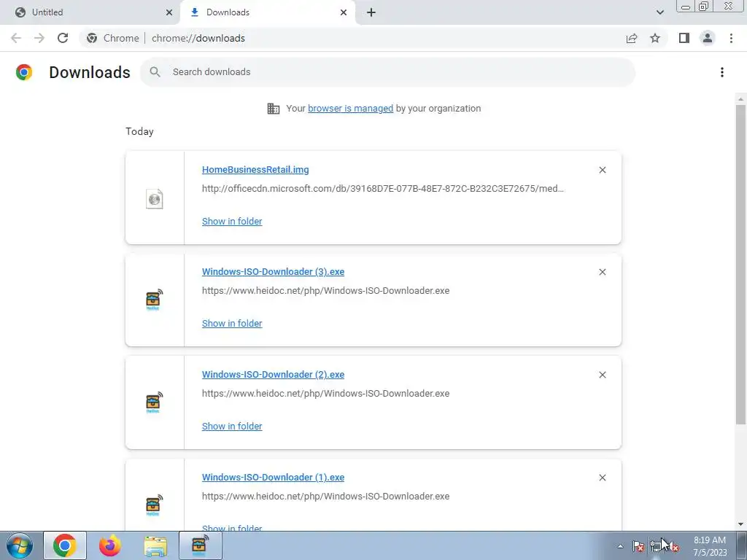This screenshot has height=560, width=747.
Task: Click the browser forward arrow
Action: (39, 38)
